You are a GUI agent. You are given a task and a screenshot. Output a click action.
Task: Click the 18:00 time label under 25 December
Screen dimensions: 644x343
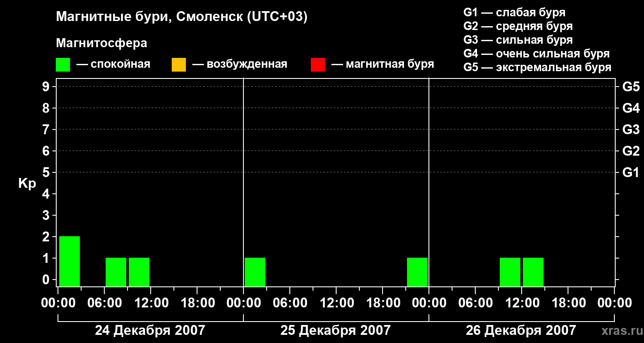point(383,303)
